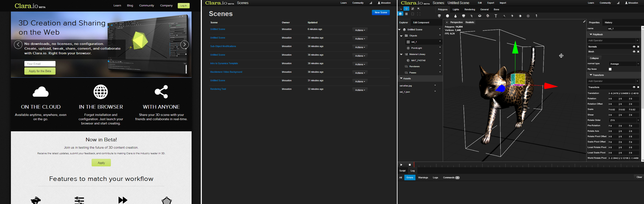The image size is (644, 204).
Task: Switch to edge selection mode outlined square
Action: click(412, 14)
